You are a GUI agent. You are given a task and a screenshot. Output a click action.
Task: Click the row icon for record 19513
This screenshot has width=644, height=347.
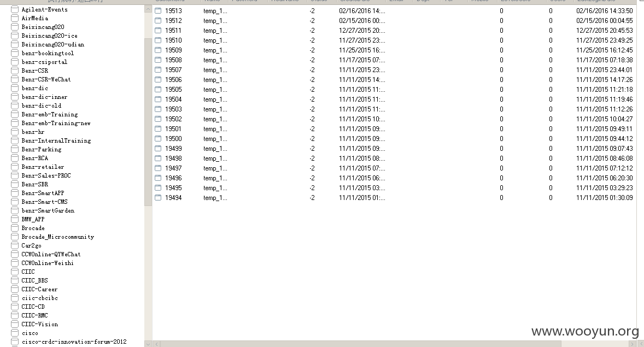click(158, 11)
